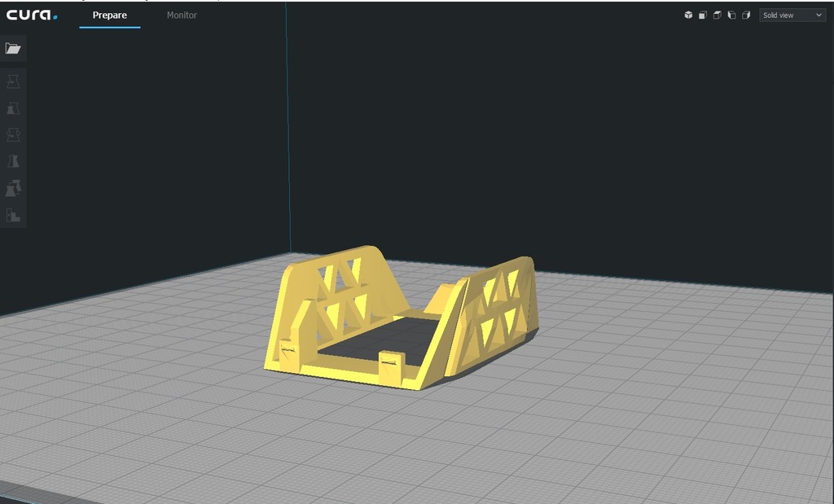The image size is (834, 504).
Task: Select the Rotate tool in left toolbar
Action: pyautogui.click(x=13, y=135)
